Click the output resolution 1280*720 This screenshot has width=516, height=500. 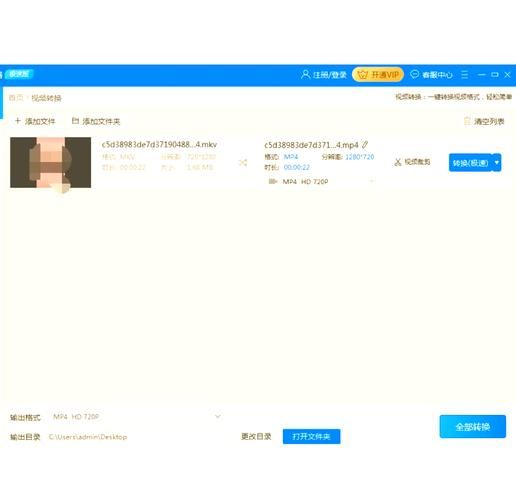click(360, 157)
